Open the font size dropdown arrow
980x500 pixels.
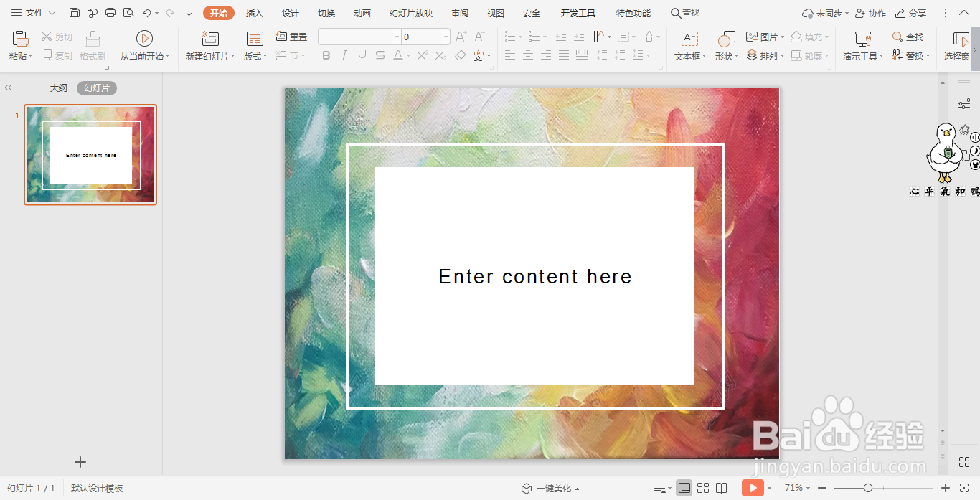[446, 37]
